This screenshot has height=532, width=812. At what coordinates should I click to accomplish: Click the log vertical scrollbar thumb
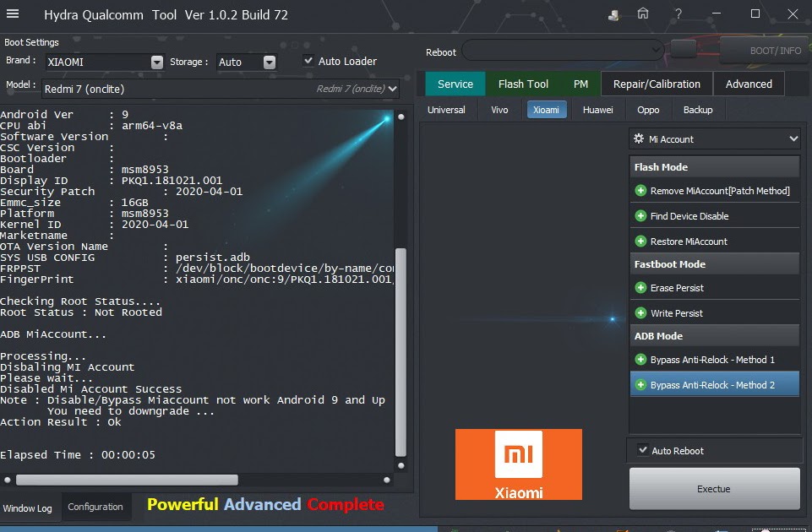(x=401, y=352)
